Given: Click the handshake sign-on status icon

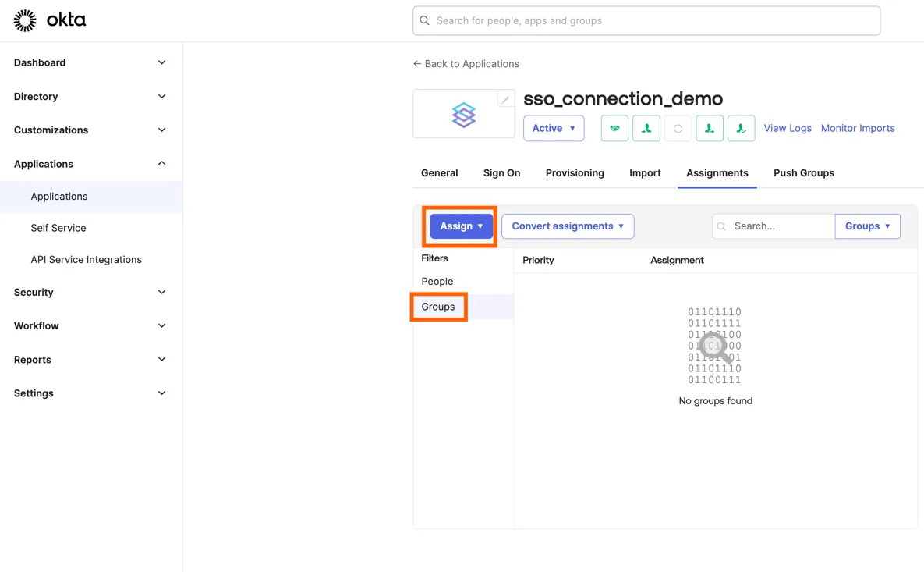Looking at the screenshot, I should [x=614, y=128].
